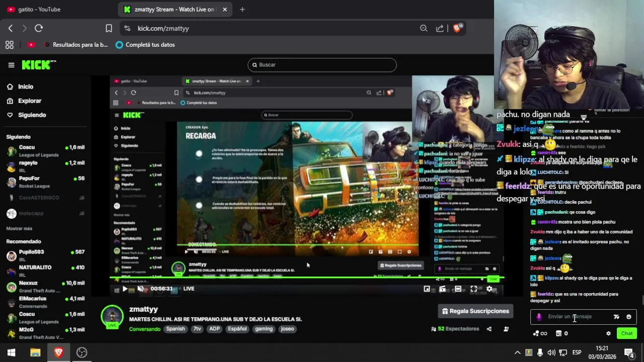The height and width of the screenshot is (362, 644).
Task: Open Explorar in the sidebar
Action: (x=30, y=101)
